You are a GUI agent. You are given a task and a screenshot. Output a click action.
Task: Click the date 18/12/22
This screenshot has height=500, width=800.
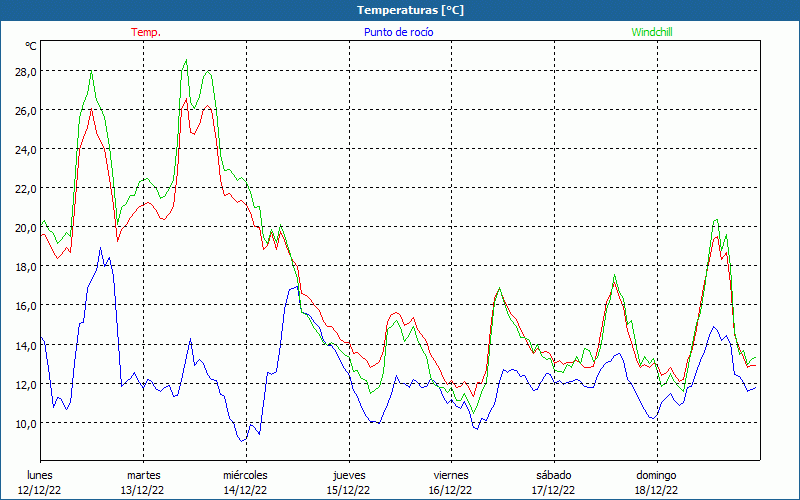pos(656,490)
